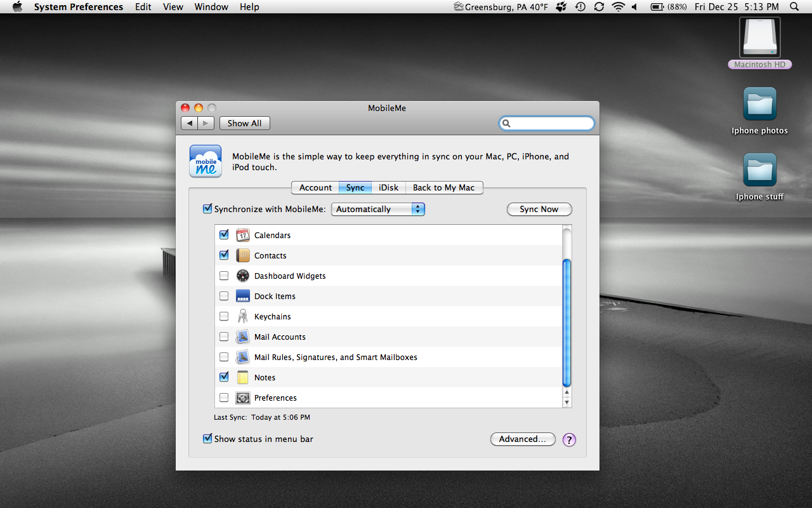Click the sync list scrollbar thumb
The image size is (812, 508).
tap(567, 323)
